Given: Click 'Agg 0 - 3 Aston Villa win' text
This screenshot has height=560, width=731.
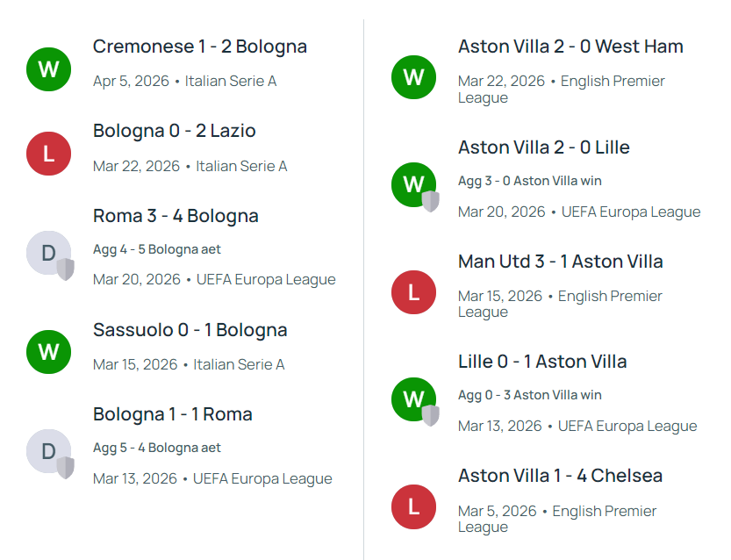Looking at the screenshot, I should [529, 395].
